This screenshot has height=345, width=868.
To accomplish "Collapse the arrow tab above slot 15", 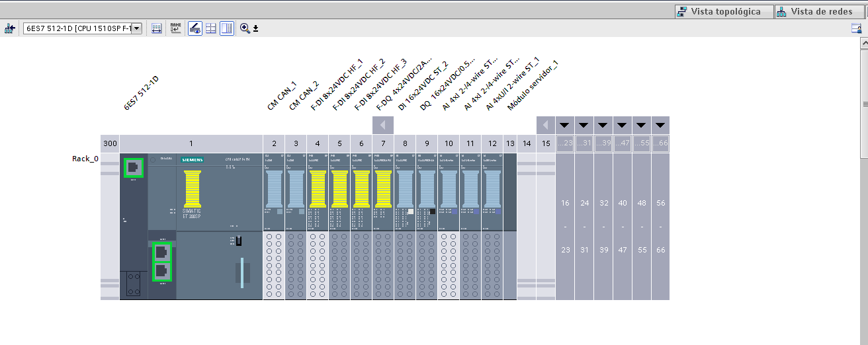I will 546,126.
